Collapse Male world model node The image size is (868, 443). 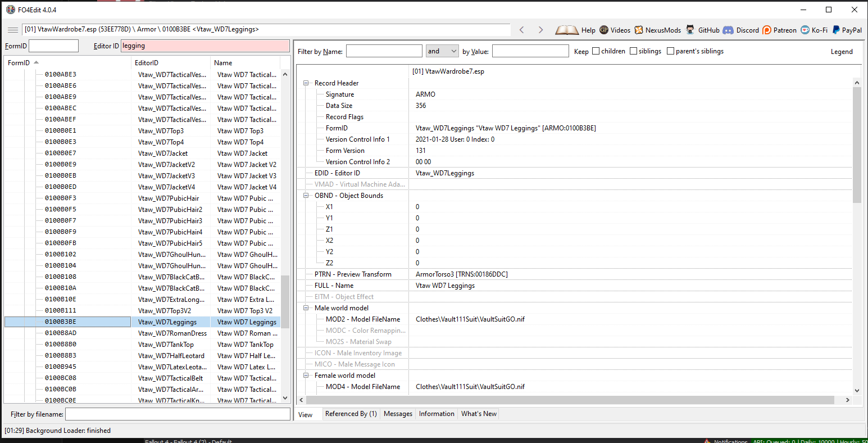click(x=307, y=308)
